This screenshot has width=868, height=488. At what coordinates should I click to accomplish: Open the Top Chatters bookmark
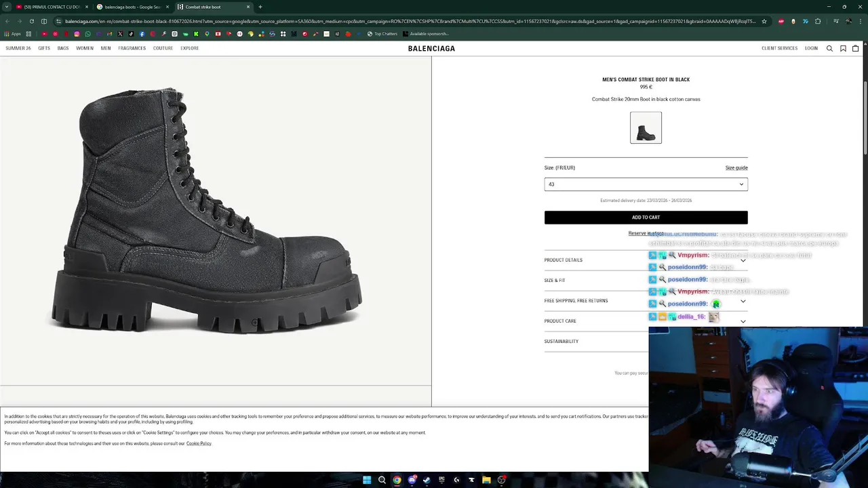pos(382,34)
